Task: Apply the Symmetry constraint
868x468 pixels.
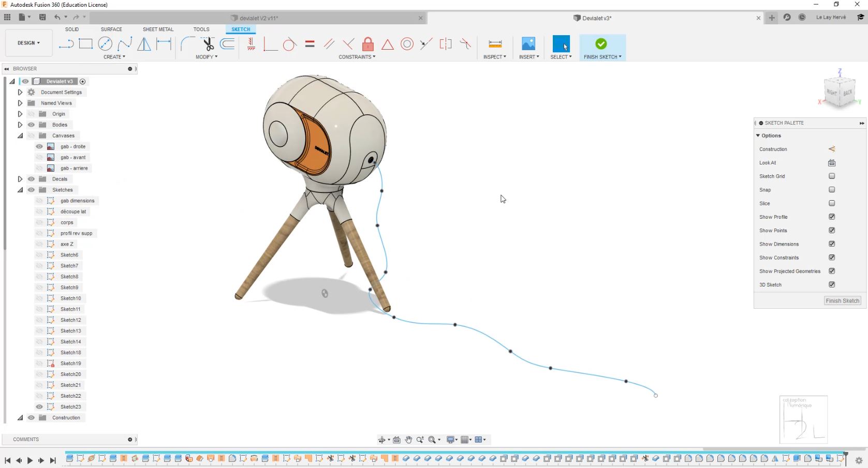Action: [446, 44]
